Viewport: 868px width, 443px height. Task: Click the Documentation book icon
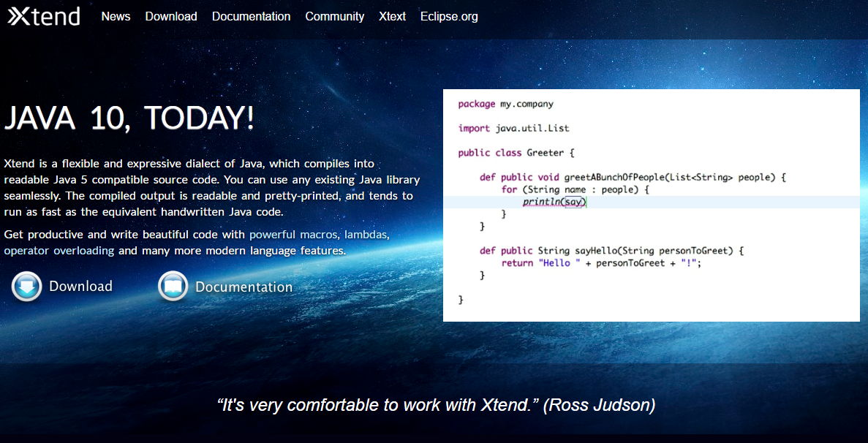point(173,286)
